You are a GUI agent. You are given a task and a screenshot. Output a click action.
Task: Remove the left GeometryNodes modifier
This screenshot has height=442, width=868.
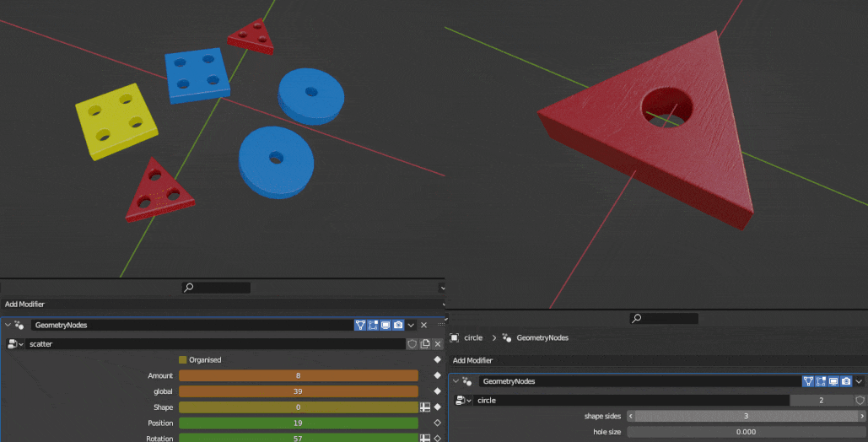coord(424,325)
